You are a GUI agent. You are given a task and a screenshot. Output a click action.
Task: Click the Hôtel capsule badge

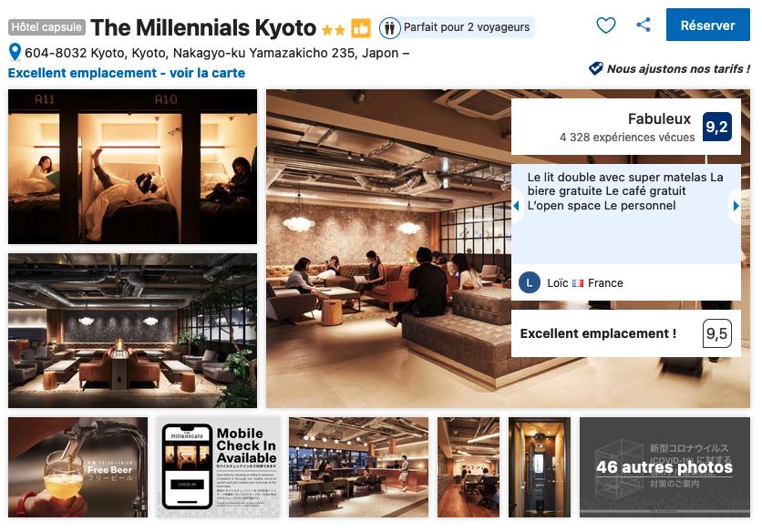[46, 27]
